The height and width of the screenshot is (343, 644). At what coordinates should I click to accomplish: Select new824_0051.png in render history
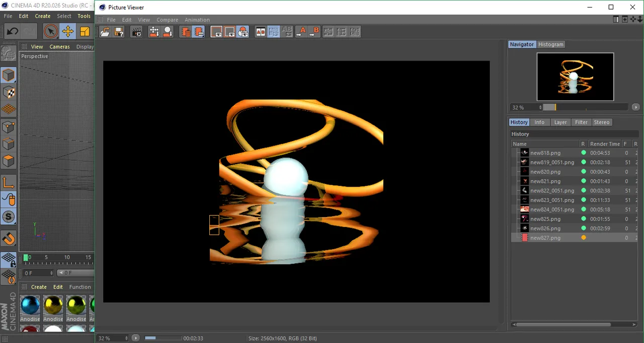tap(551, 210)
